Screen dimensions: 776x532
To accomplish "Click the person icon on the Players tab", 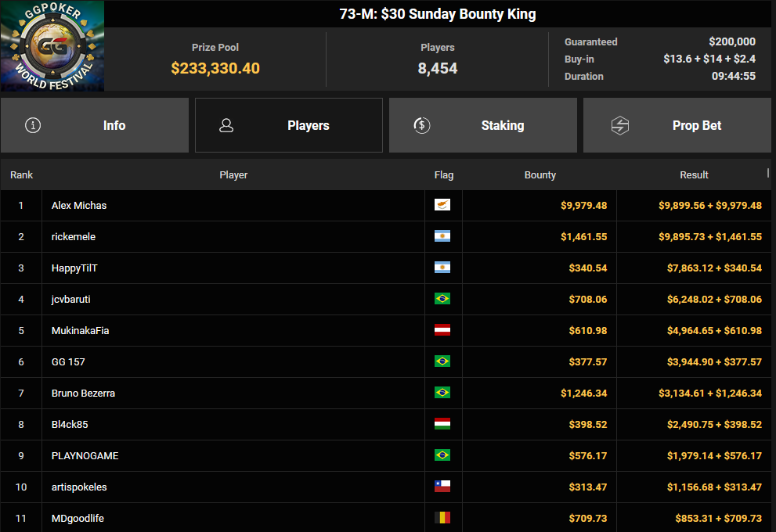I will pyautogui.click(x=226, y=125).
